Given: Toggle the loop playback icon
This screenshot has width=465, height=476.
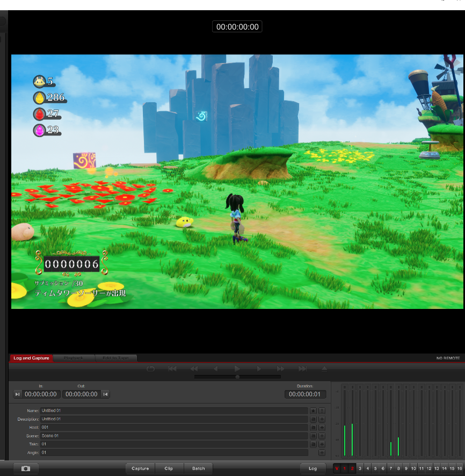Looking at the screenshot, I should click(x=150, y=369).
